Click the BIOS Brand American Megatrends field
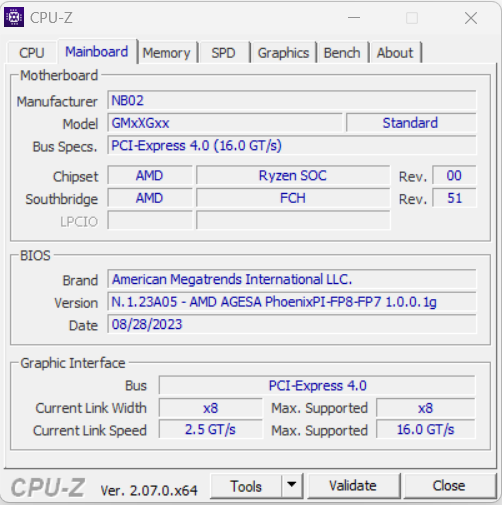502x505 pixels. (292, 279)
